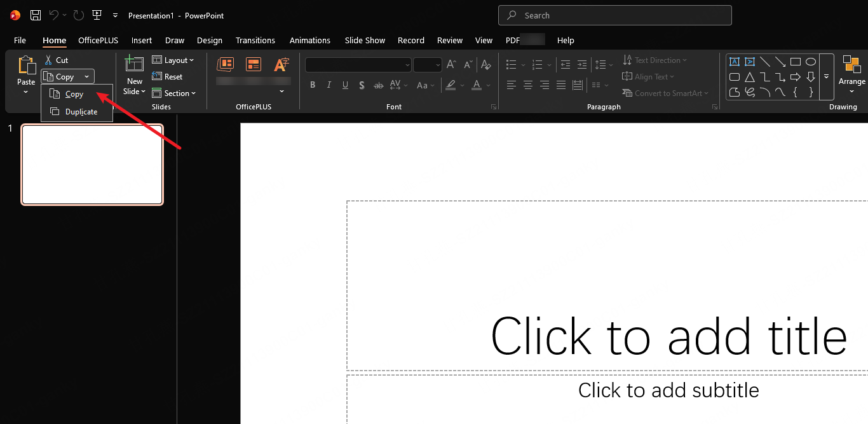
Task: Click the Numbering list icon
Action: point(537,65)
